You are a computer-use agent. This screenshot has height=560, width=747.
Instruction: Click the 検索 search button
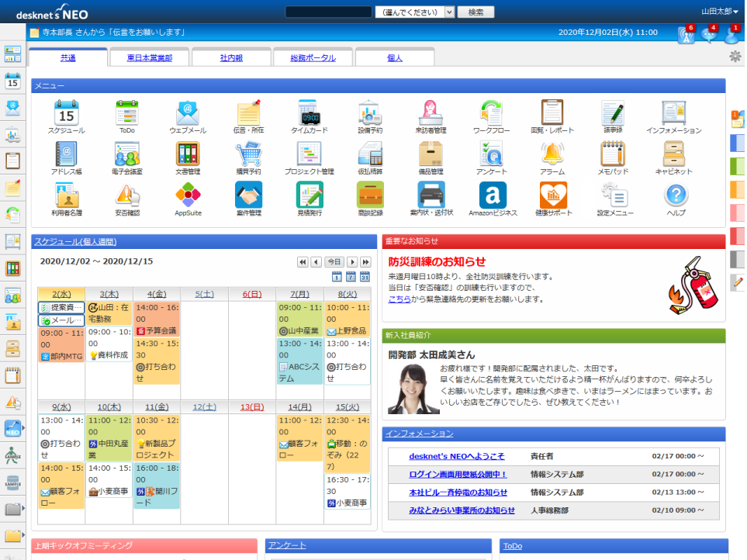point(476,12)
